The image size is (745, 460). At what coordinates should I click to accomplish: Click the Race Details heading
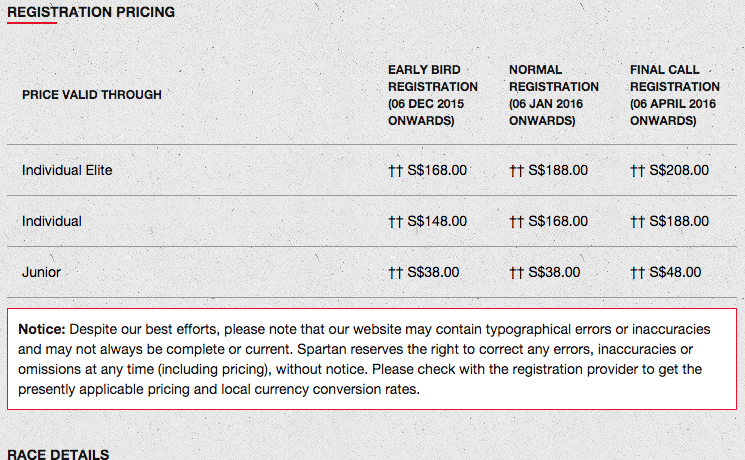(x=58, y=454)
